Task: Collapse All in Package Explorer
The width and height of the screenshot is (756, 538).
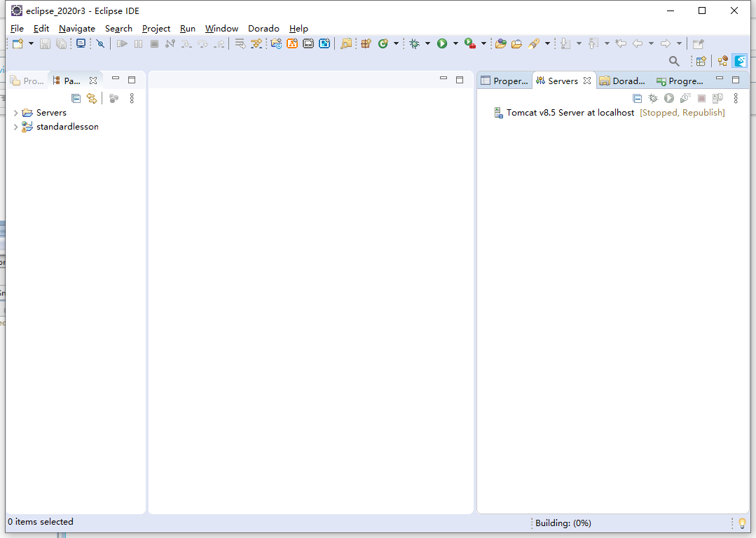Action: coord(76,98)
